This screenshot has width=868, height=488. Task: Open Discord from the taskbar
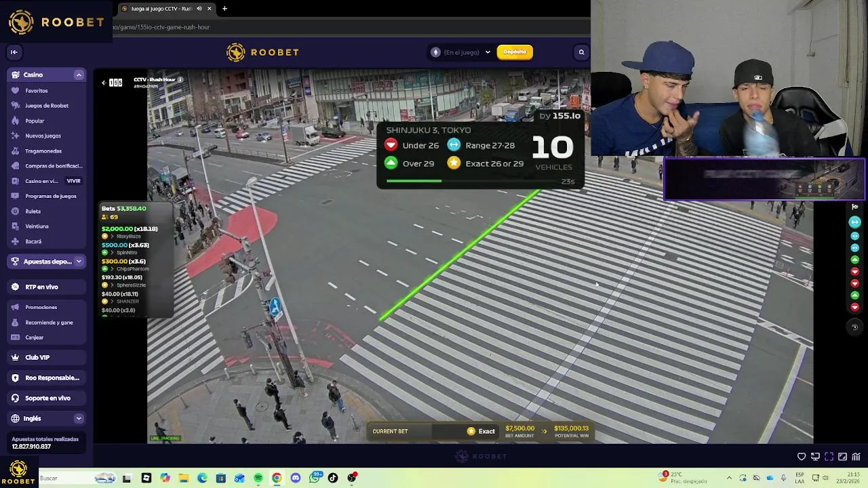click(295, 478)
